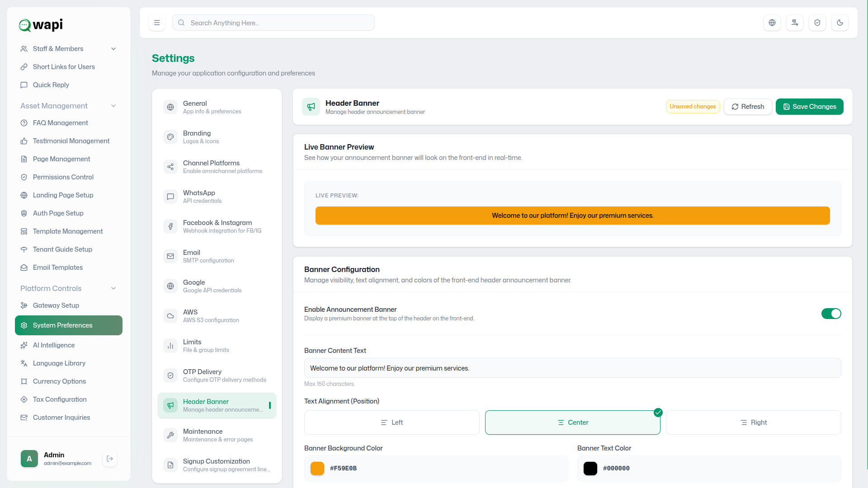Open Branding settings tab
Screen dimensions: 868x488
(217, 137)
